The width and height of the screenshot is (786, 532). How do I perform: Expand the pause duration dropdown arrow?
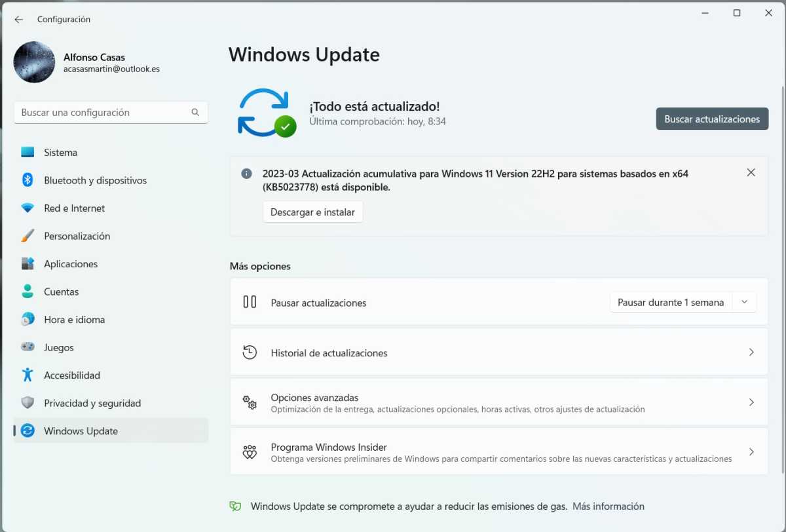point(744,302)
